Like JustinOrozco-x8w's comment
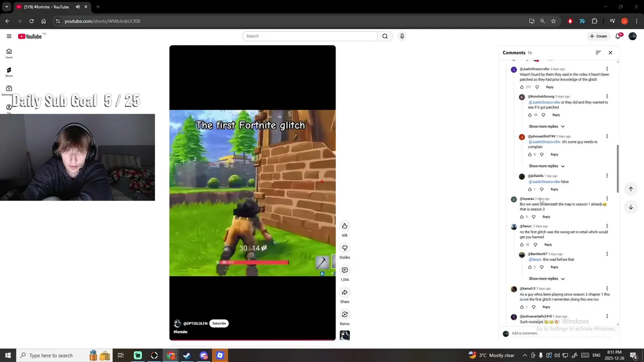The image size is (644, 362). click(x=522, y=87)
